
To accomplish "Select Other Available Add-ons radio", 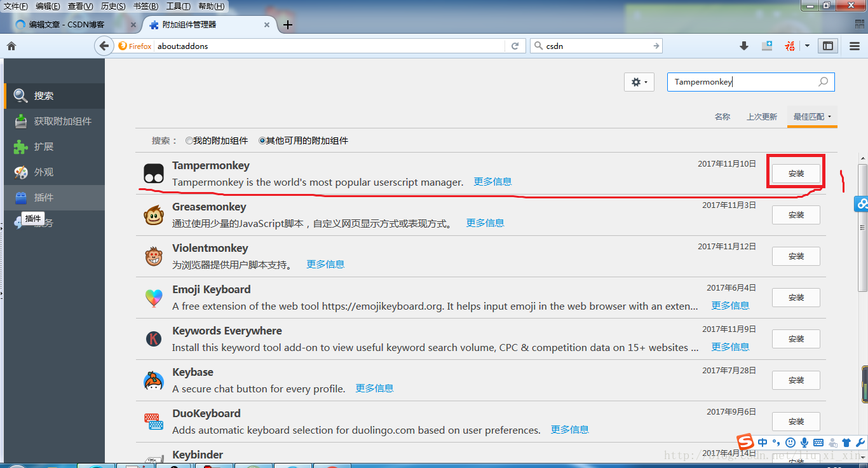I will 262,141.
